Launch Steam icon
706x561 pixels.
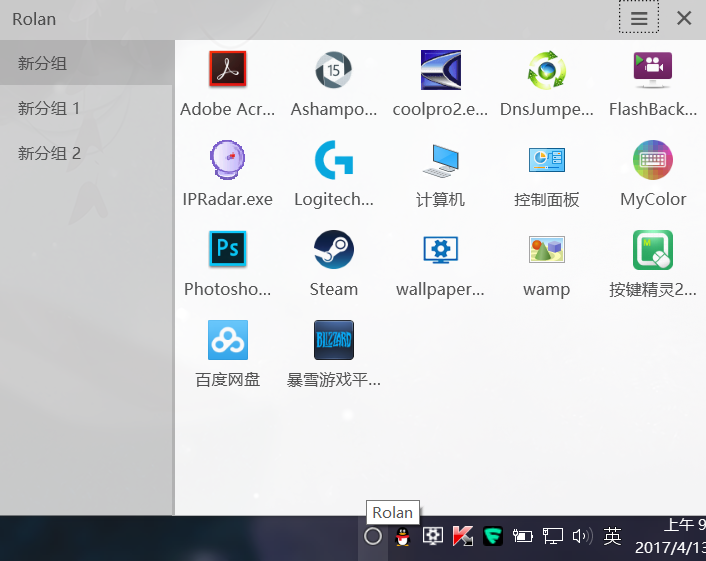pos(334,249)
